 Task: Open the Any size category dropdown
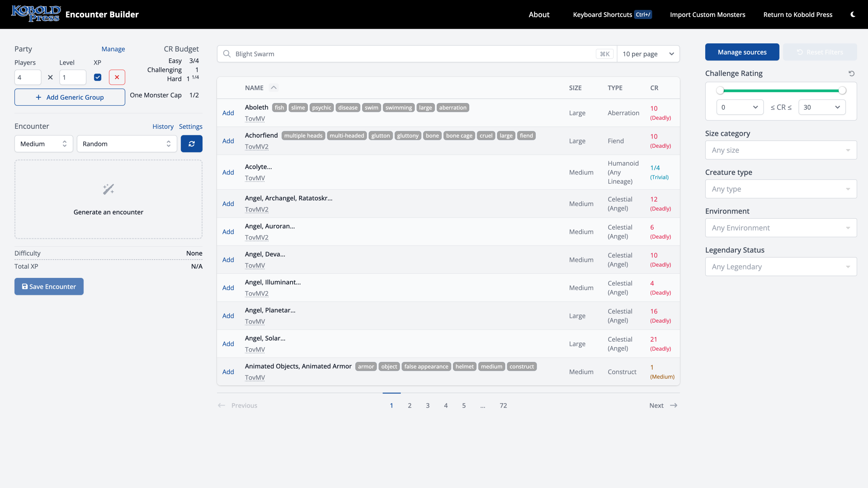(x=781, y=150)
